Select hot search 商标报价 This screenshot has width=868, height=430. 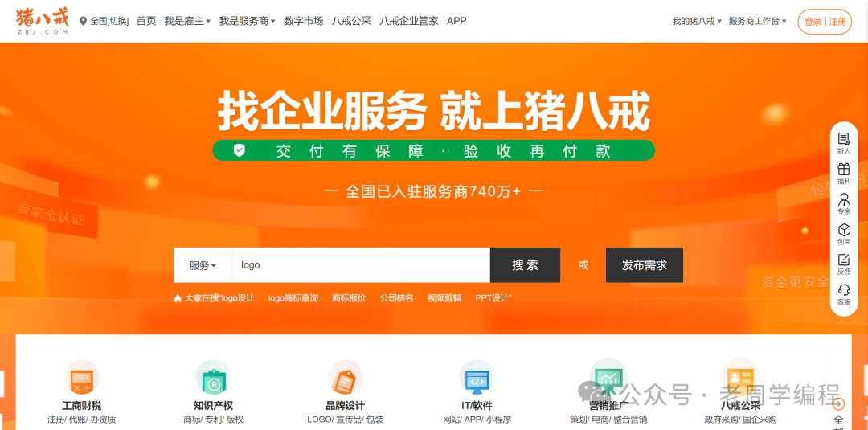(x=349, y=298)
